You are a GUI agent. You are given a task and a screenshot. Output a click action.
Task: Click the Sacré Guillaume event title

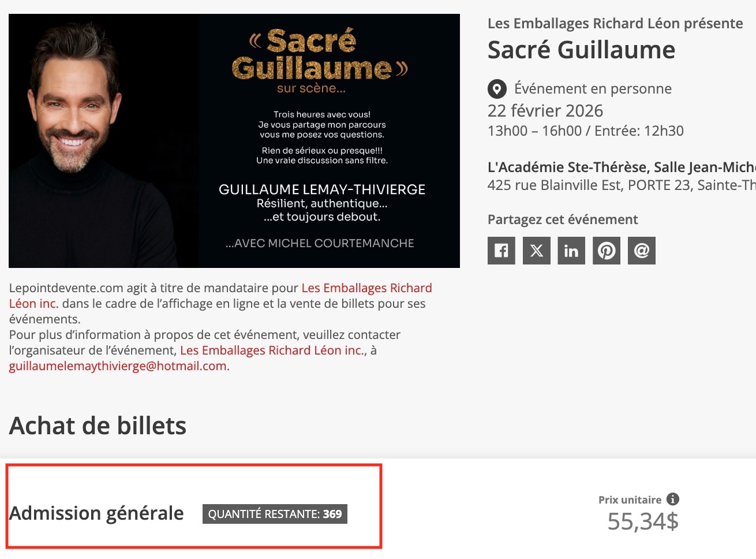(x=581, y=50)
